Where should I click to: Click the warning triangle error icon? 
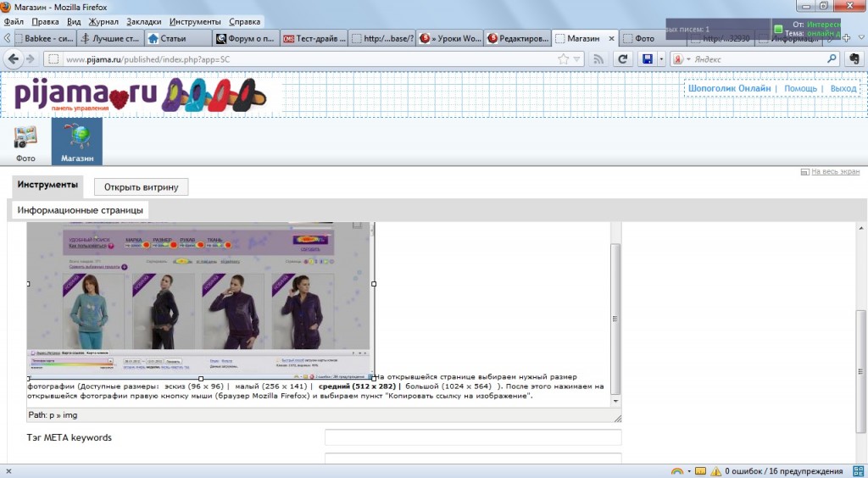click(715, 471)
